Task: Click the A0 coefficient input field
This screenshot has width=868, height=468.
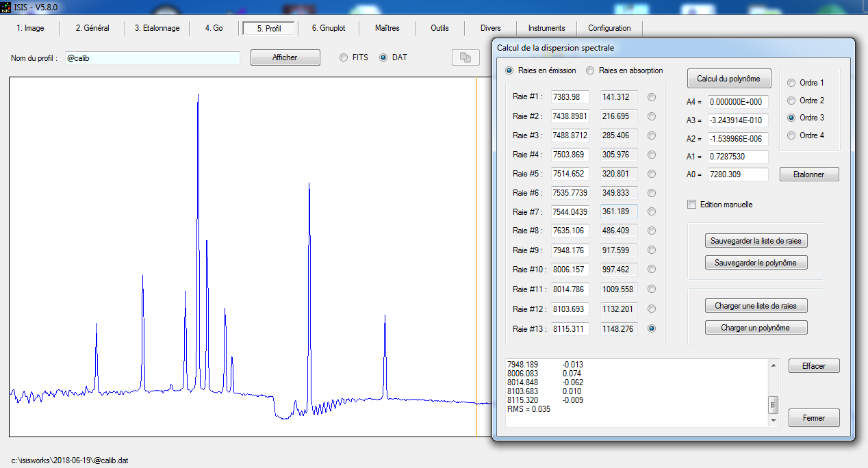Action: pyautogui.click(x=738, y=174)
